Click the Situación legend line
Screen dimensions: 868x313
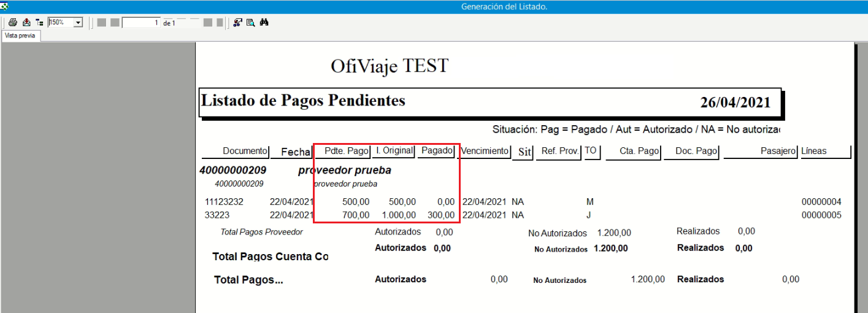[636, 130]
